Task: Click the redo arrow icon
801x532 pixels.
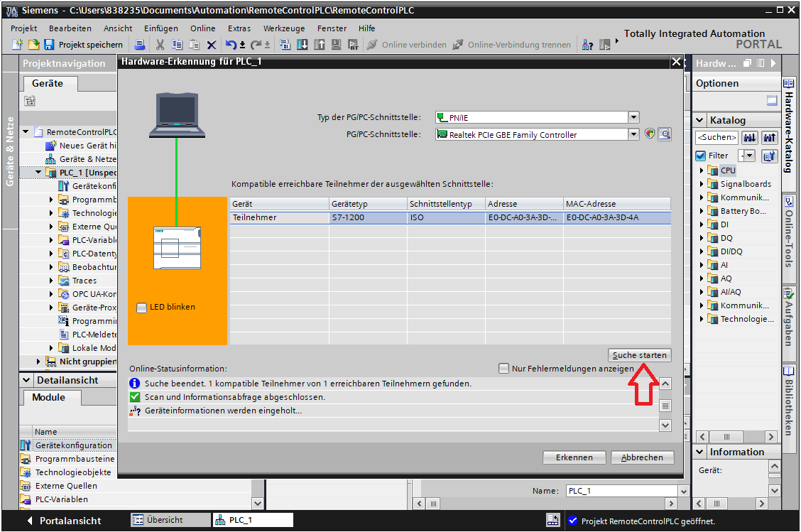Action: click(256, 45)
